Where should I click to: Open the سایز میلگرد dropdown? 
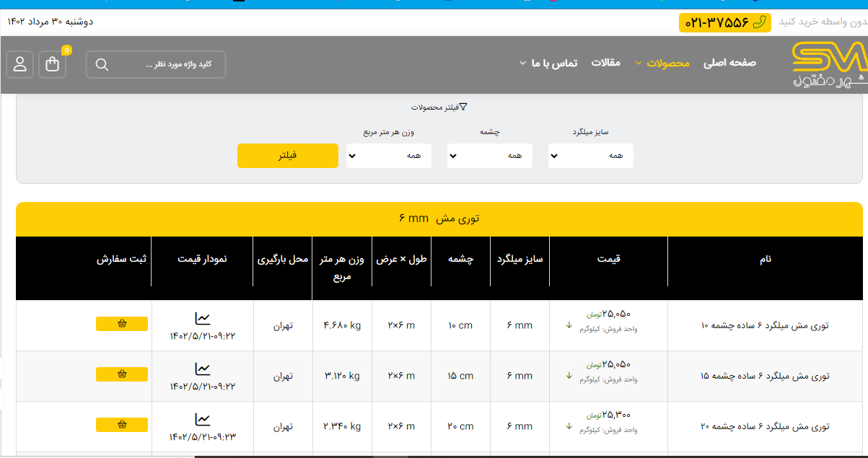pyautogui.click(x=590, y=156)
